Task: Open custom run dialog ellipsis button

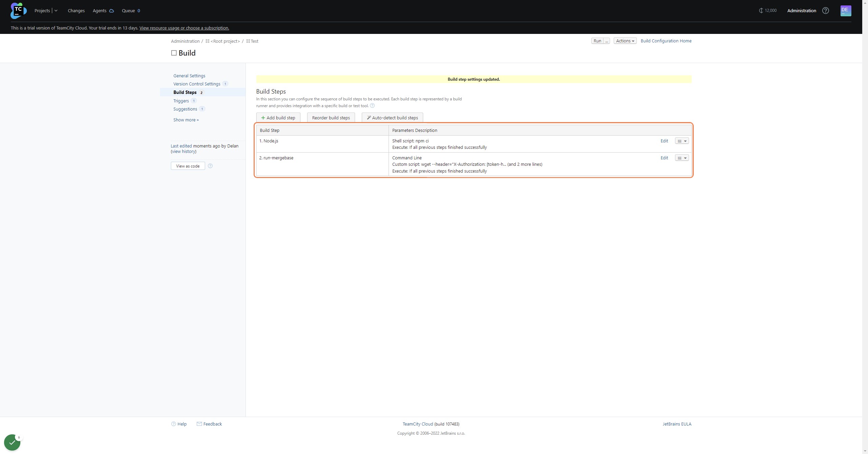Action: (607, 41)
